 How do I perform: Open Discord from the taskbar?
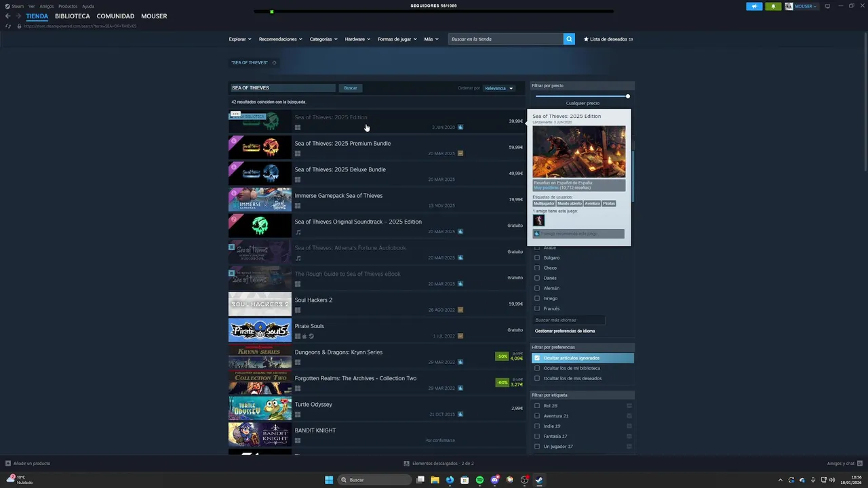[x=494, y=480]
